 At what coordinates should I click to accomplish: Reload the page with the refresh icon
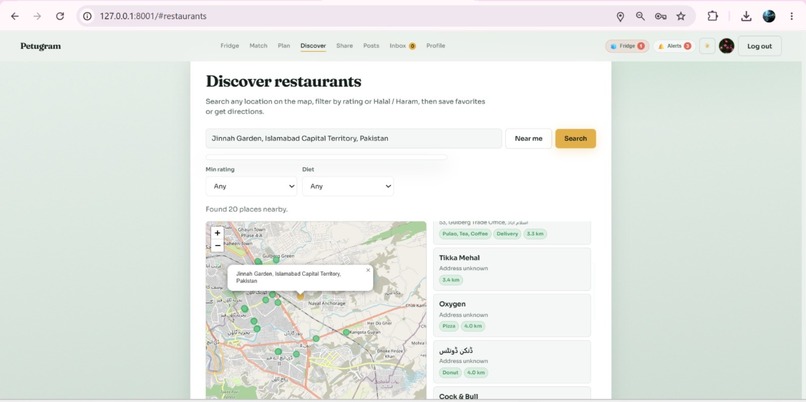tap(60, 16)
